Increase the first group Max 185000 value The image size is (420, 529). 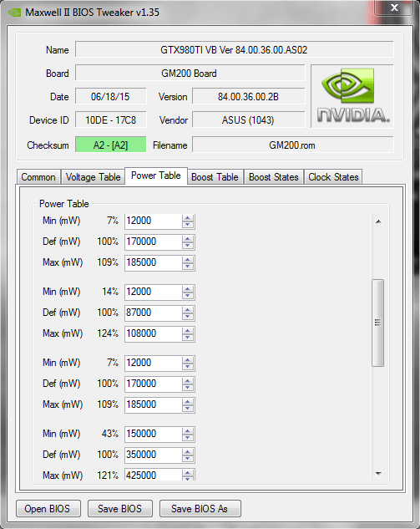(188, 260)
